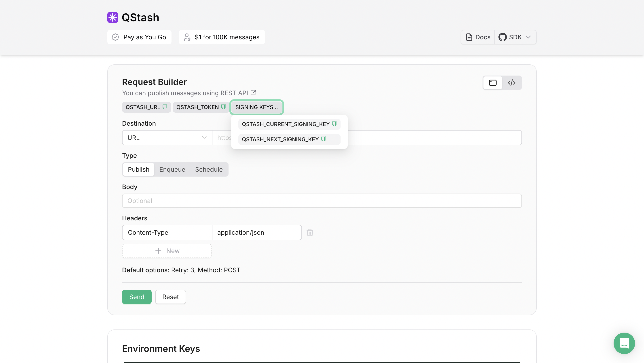The height and width of the screenshot is (363, 644).
Task: Switch to the Schedule type tab
Action: click(209, 169)
